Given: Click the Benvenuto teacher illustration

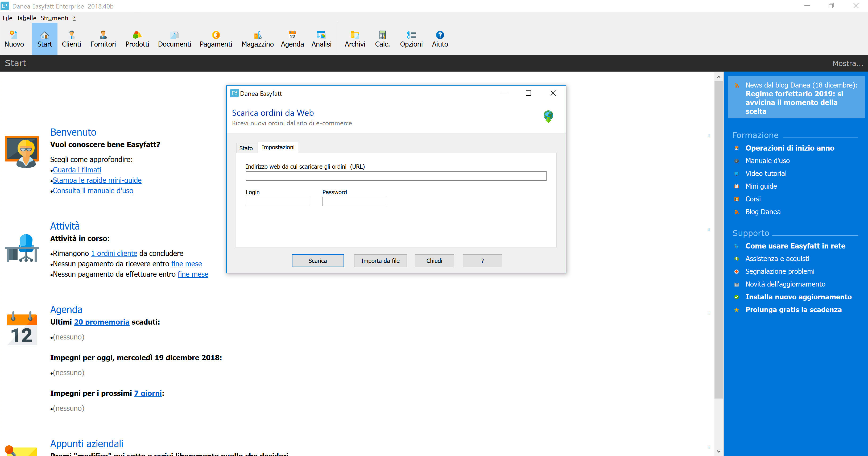Looking at the screenshot, I should (x=22, y=152).
